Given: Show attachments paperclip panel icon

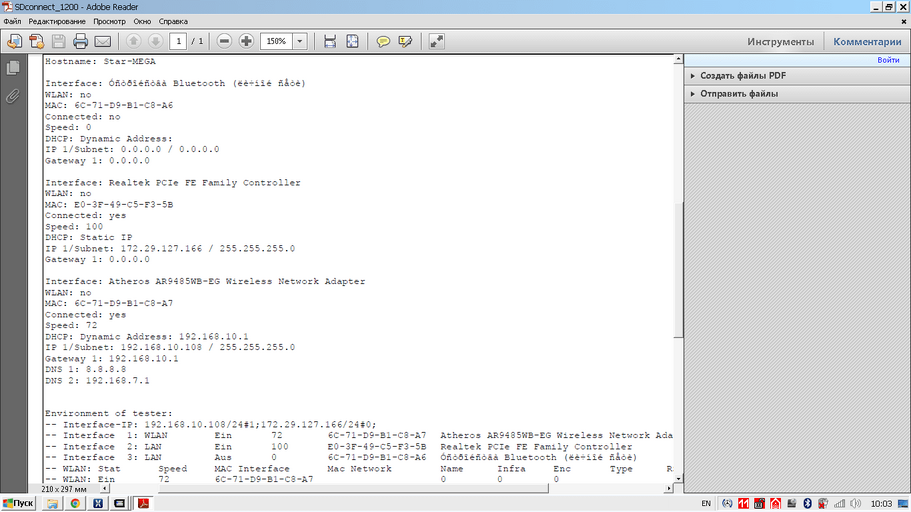Looking at the screenshot, I should click(13, 96).
